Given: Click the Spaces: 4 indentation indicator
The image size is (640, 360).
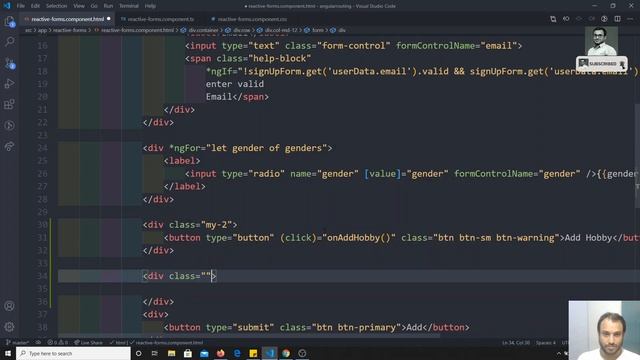Looking at the screenshot, I should (x=546, y=343).
